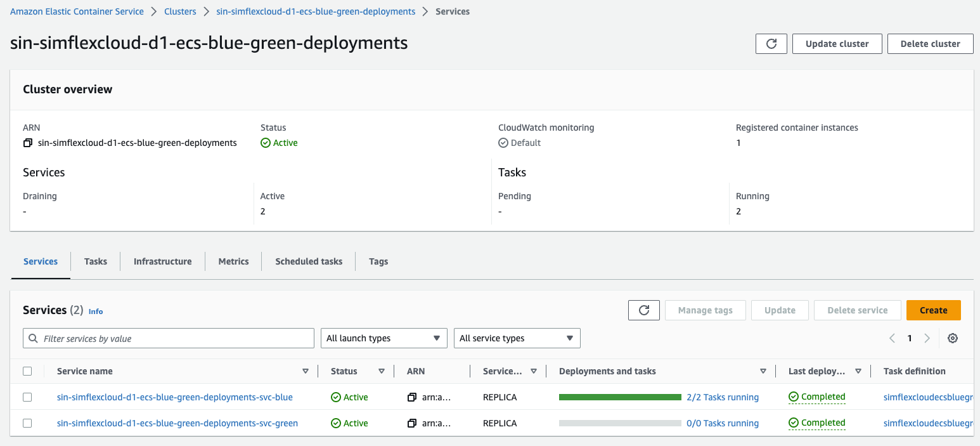980x446 pixels.
Task: Click the Active status icon in Cluster overview
Action: coord(266,143)
